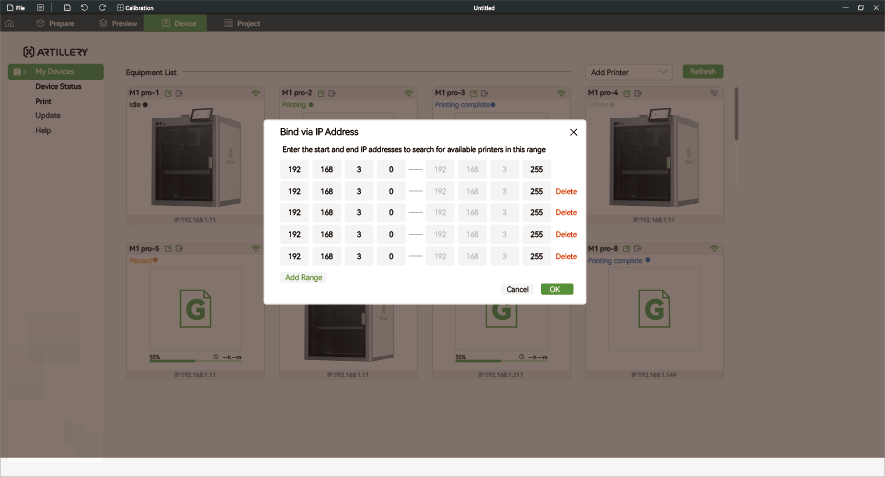Click the rename icon beside M1 pro-3
Screen dimensions: 885x477
474,93
